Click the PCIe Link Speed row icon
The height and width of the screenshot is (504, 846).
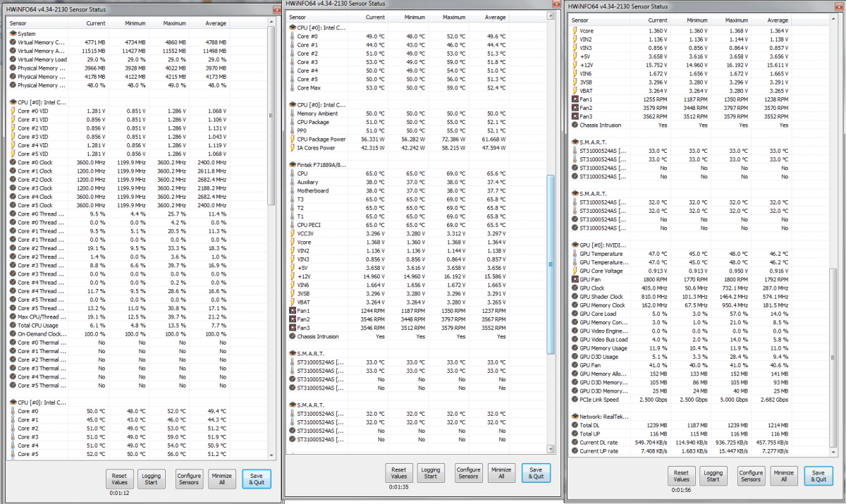pos(575,400)
